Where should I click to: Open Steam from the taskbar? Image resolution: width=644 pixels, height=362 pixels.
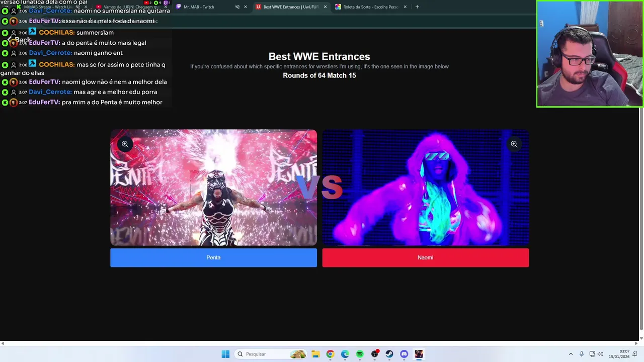(x=389, y=354)
